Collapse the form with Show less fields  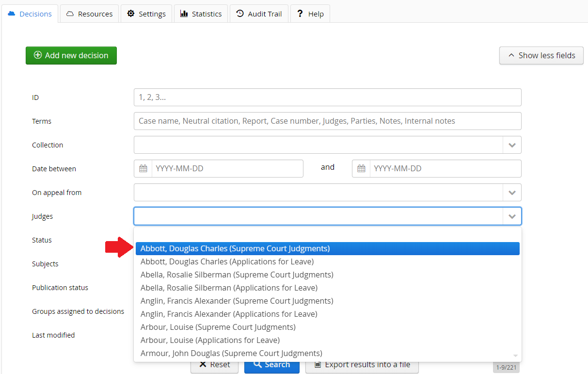pyautogui.click(x=541, y=55)
